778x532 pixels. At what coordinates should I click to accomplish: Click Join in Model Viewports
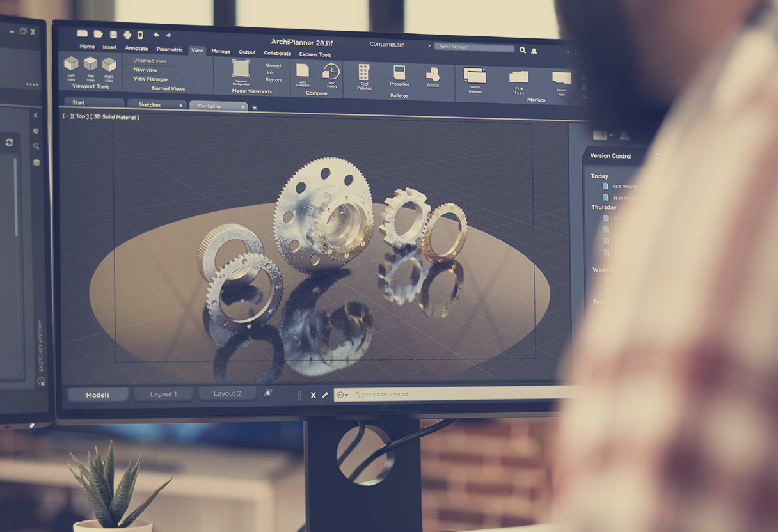point(270,72)
